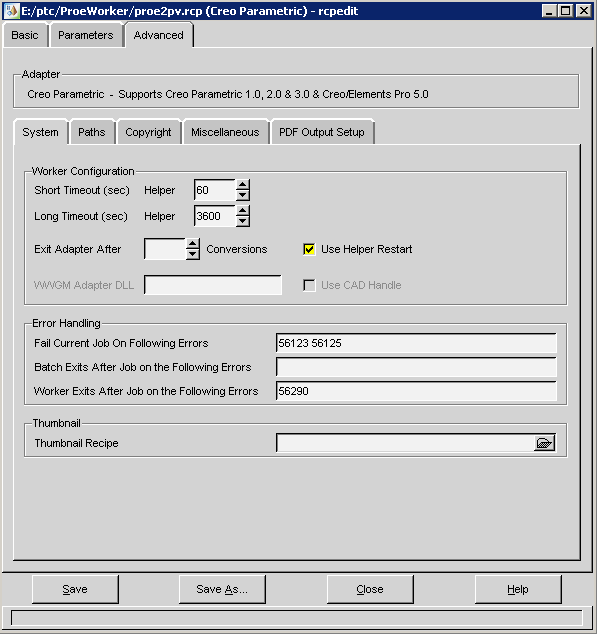Click the Thumbnail Recipe path field

pos(405,443)
